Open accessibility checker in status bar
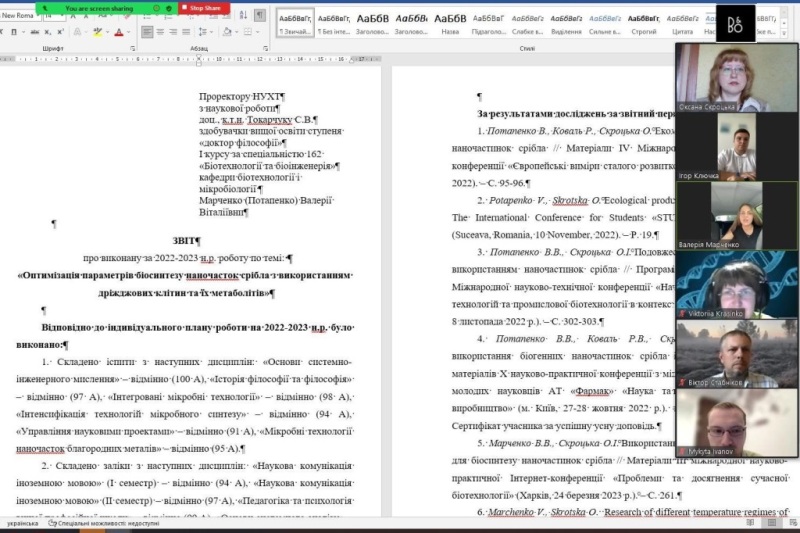The image size is (800, 533). pos(97,523)
